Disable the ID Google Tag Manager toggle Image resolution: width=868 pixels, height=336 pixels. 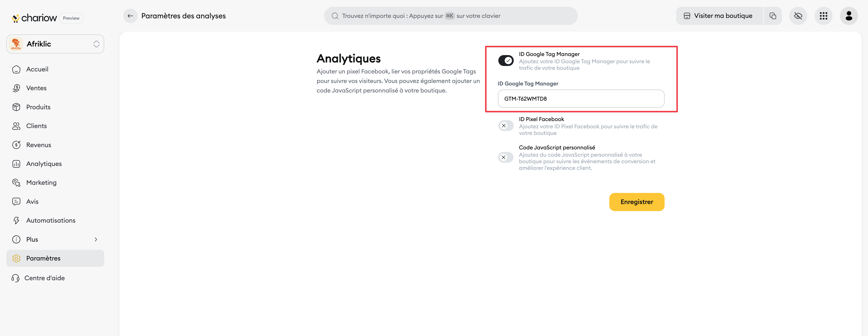pyautogui.click(x=506, y=61)
